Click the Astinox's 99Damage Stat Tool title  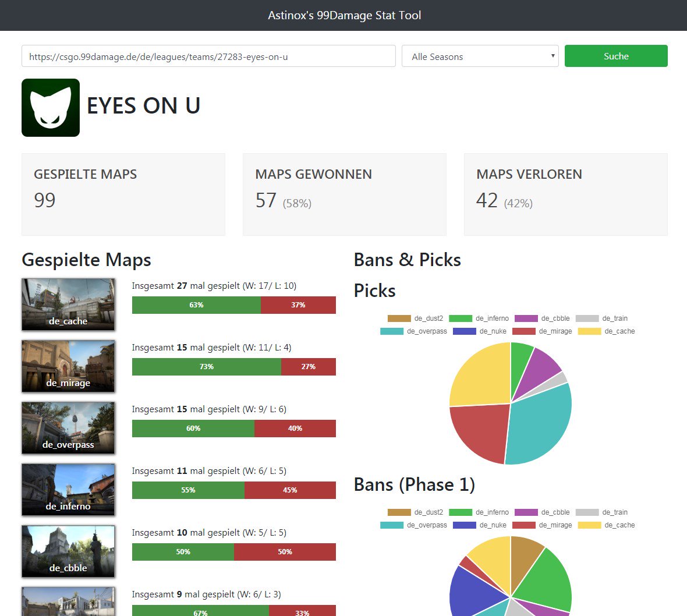345,15
